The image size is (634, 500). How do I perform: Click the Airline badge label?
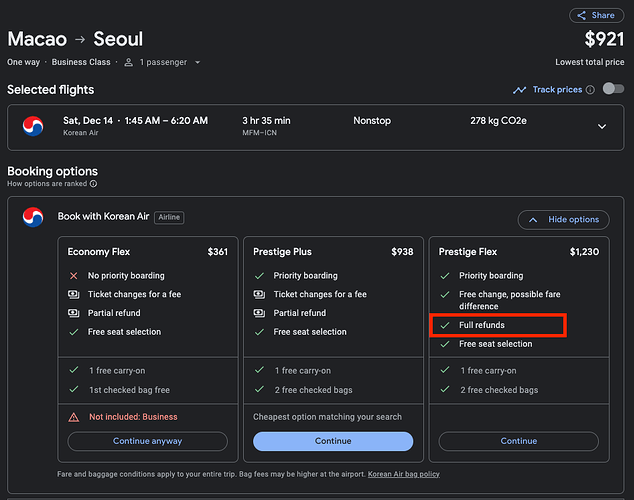click(x=169, y=217)
